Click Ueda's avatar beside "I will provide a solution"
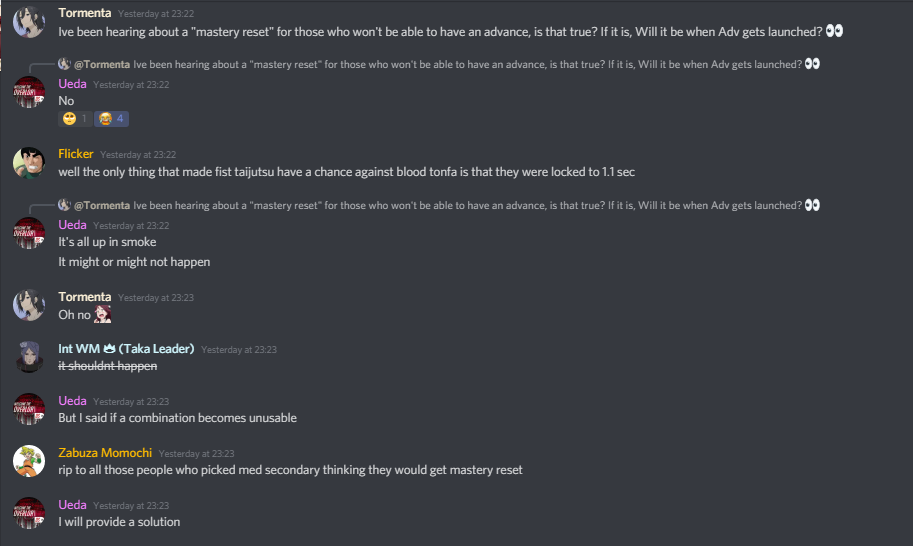The height and width of the screenshot is (546, 913). pyautogui.click(x=29, y=513)
